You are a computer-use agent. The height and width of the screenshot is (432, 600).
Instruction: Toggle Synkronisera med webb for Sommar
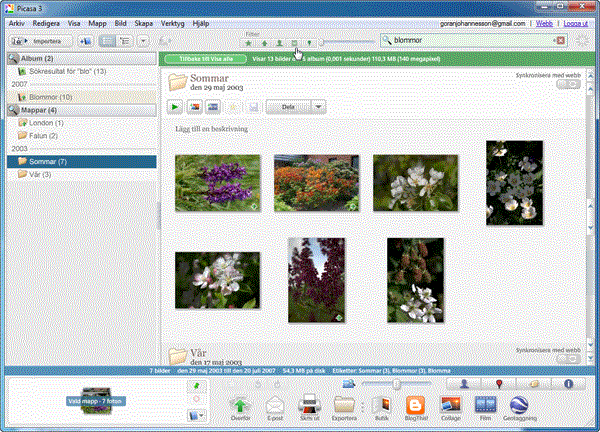[566, 85]
